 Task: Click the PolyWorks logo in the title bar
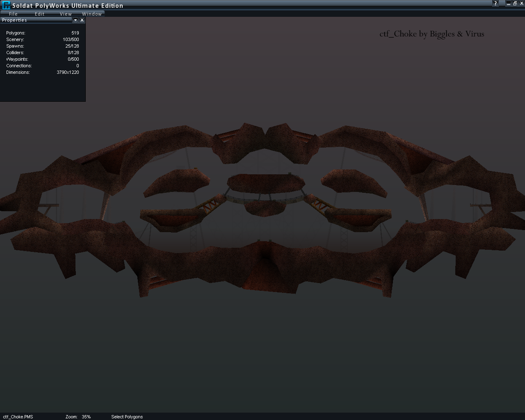(x=6, y=5)
